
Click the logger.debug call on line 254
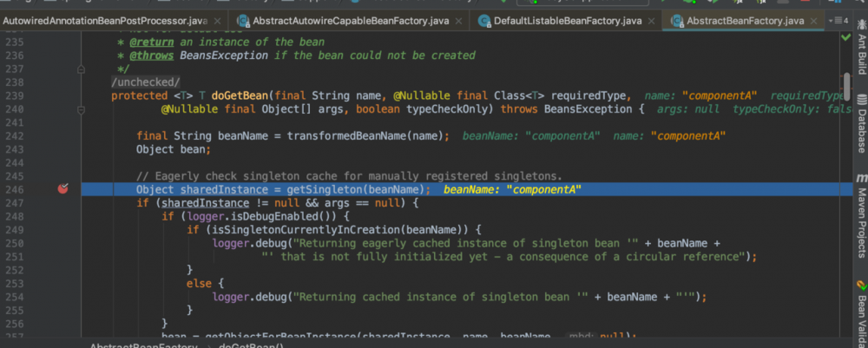(249, 297)
